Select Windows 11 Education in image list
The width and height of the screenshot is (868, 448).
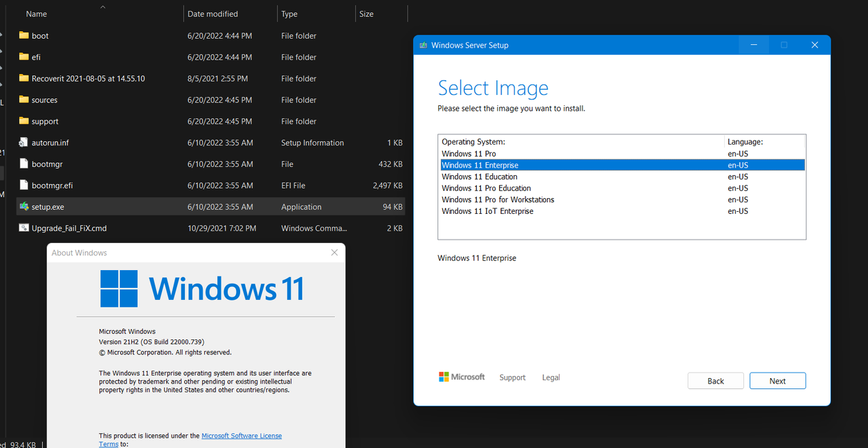[x=623, y=176]
